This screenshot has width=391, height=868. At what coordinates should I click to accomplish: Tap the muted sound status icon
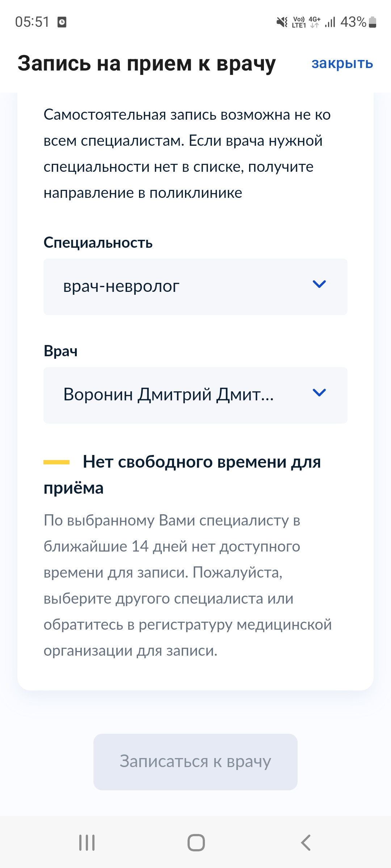click(x=282, y=22)
